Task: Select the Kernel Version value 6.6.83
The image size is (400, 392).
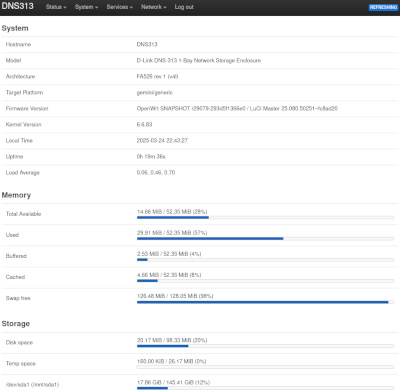Action: pyautogui.click(x=144, y=124)
